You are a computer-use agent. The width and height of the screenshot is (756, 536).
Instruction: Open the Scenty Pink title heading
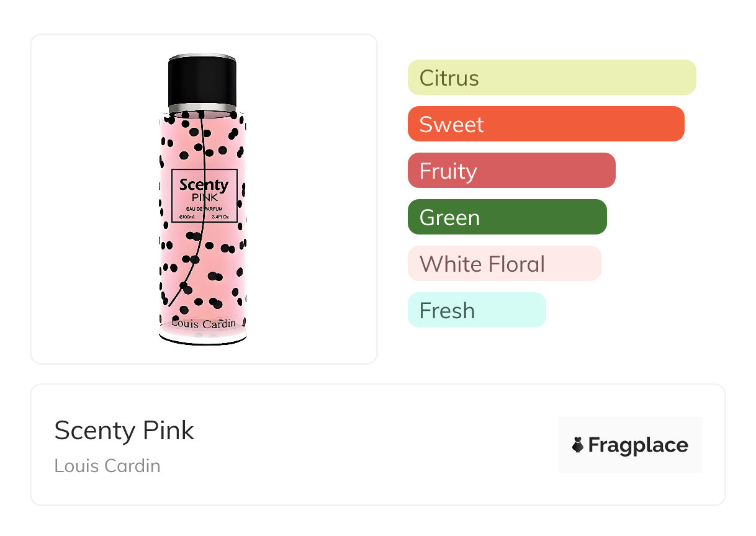coord(124,431)
